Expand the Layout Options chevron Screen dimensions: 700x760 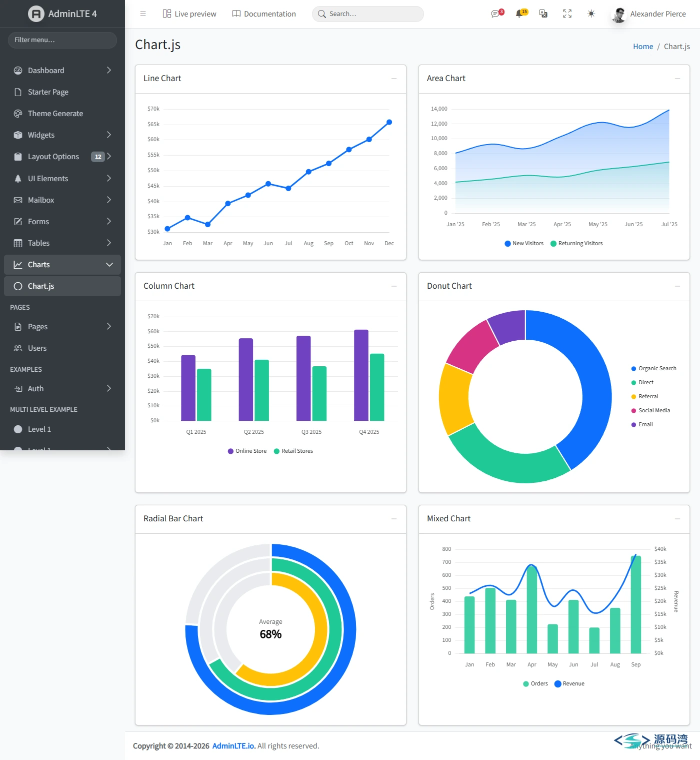[x=109, y=157]
